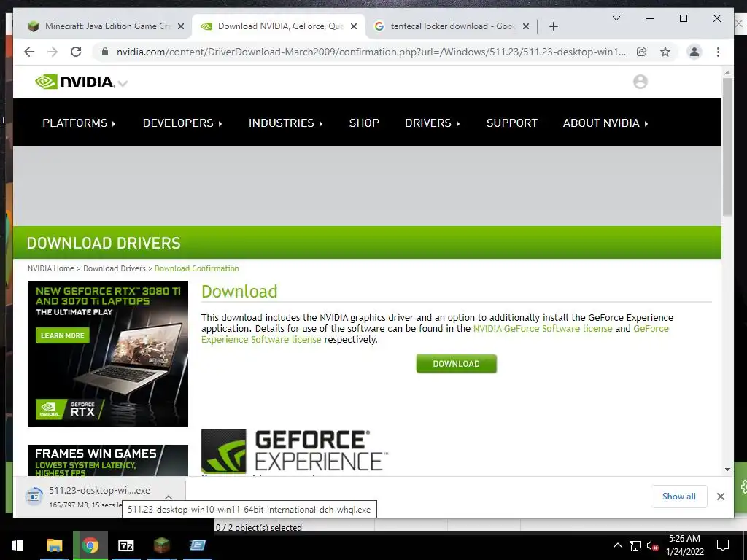
Task: Bookmark this page with star icon
Action: (x=665, y=52)
